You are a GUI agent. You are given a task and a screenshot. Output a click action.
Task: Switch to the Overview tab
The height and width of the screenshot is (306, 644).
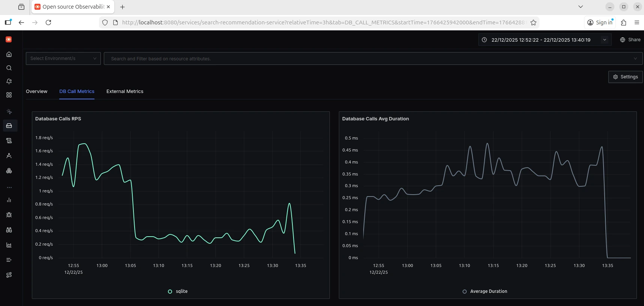37,91
